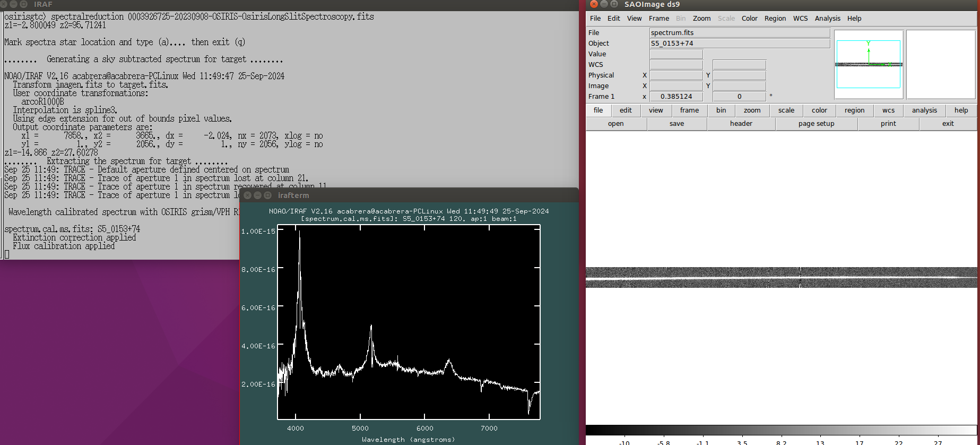Select the 'frame' buttonbar category
Screen dimensions: 980x445
point(689,110)
